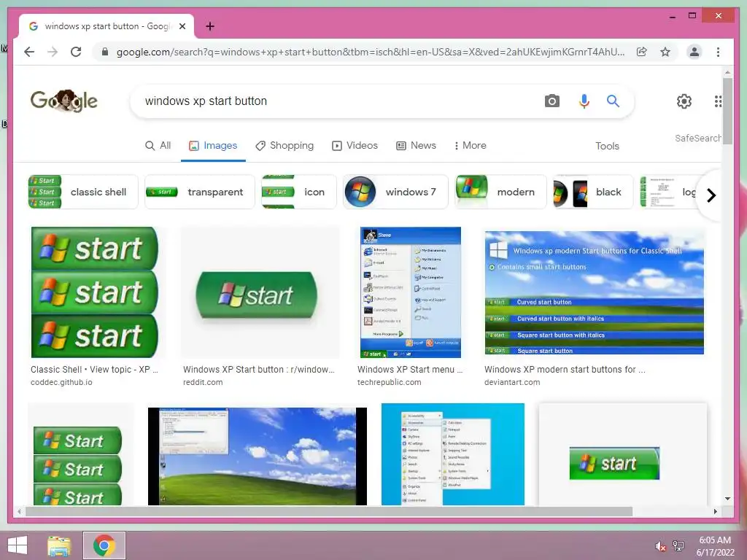Select the Images tab
The height and width of the screenshot is (560, 747).
213,146
